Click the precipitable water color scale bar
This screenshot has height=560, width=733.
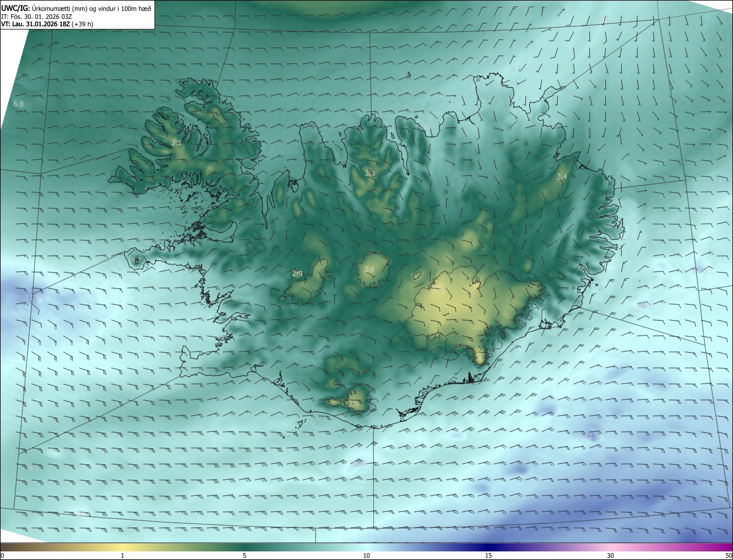(366, 547)
